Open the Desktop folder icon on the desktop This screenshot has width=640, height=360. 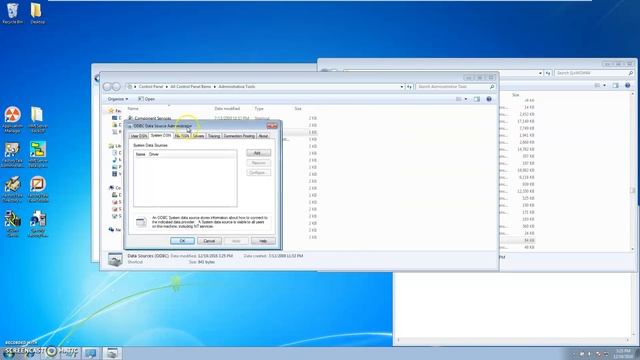pos(37,13)
